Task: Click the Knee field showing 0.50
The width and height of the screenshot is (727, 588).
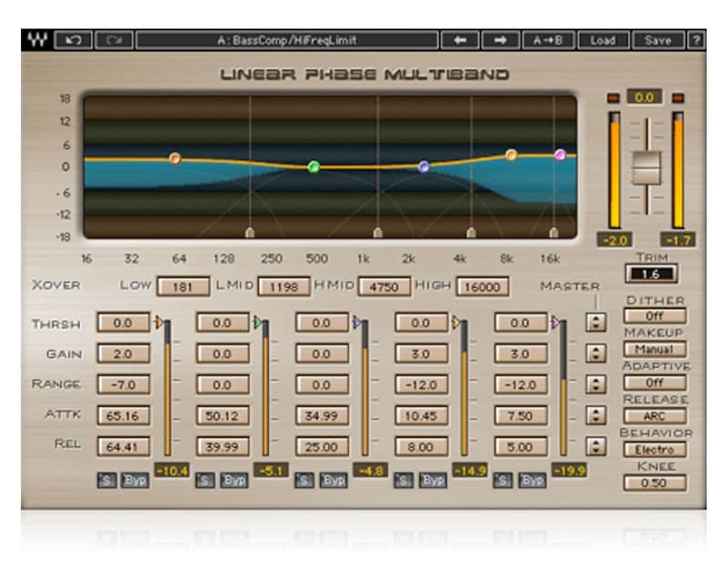Action: tap(654, 483)
